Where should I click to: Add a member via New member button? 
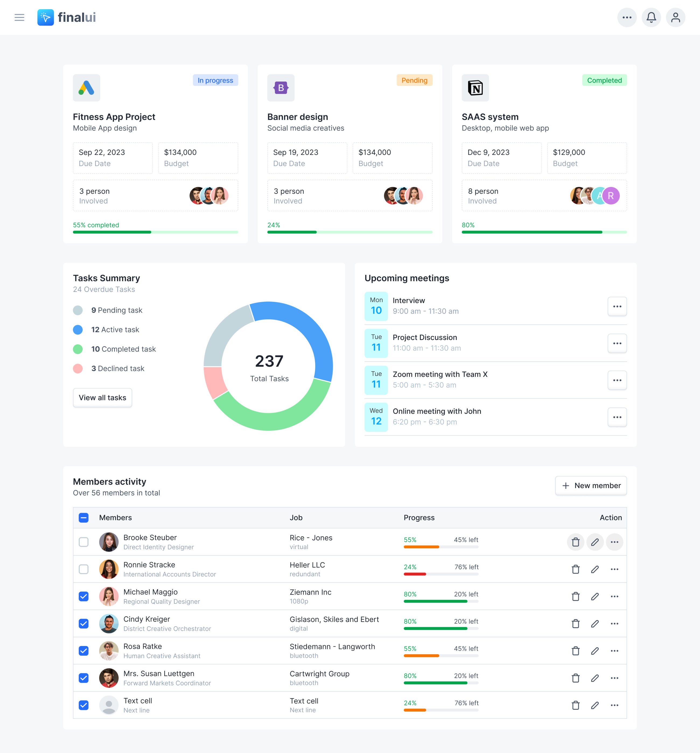pos(591,485)
